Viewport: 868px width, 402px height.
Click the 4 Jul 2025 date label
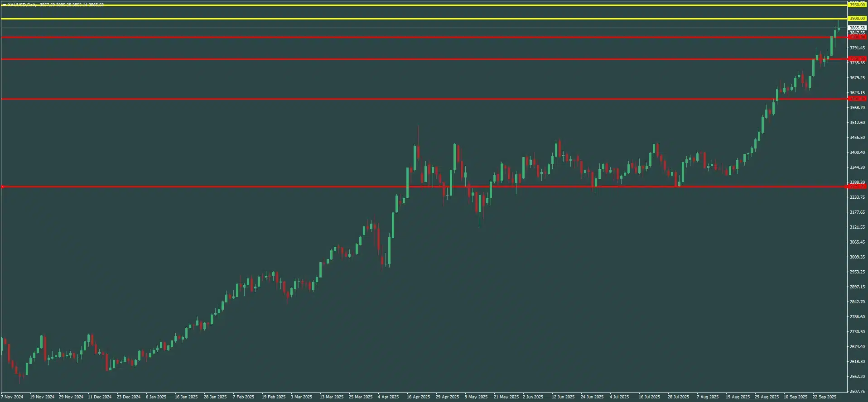tap(619, 397)
